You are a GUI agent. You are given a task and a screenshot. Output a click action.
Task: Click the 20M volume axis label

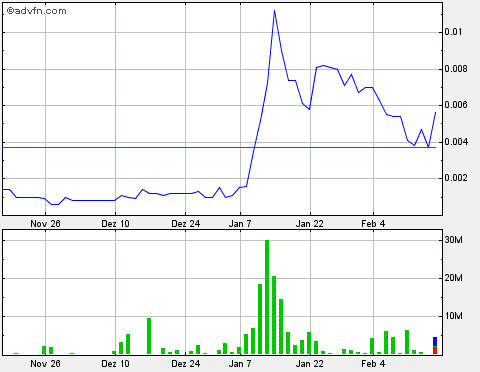click(x=453, y=278)
